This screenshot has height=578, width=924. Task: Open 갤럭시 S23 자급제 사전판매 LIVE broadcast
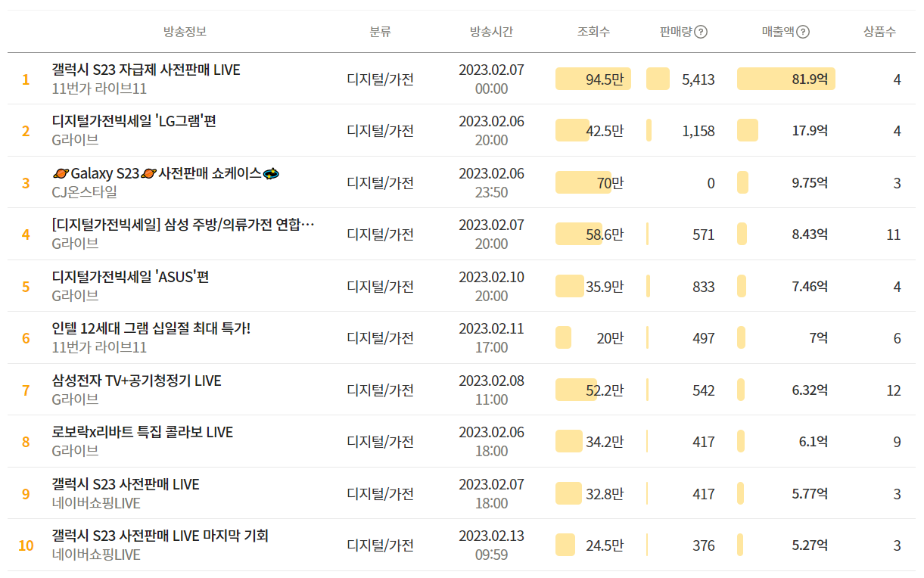pyautogui.click(x=146, y=70)
